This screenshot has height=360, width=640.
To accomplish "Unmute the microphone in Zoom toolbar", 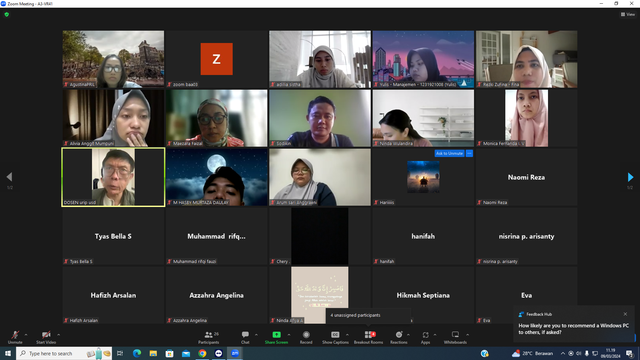I will point(15,337).
